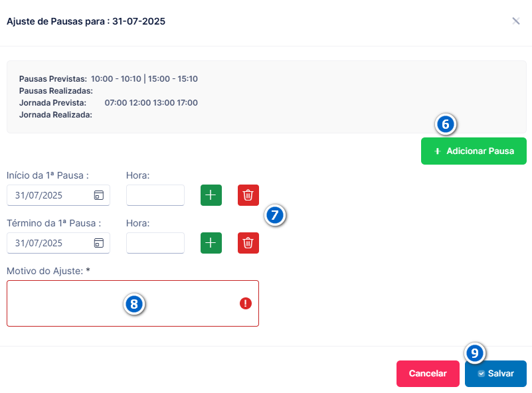Viewport: 532px width, 393px height.
Task: Select the Início da 1ª Pausa date field
Action: pos(58,195)
